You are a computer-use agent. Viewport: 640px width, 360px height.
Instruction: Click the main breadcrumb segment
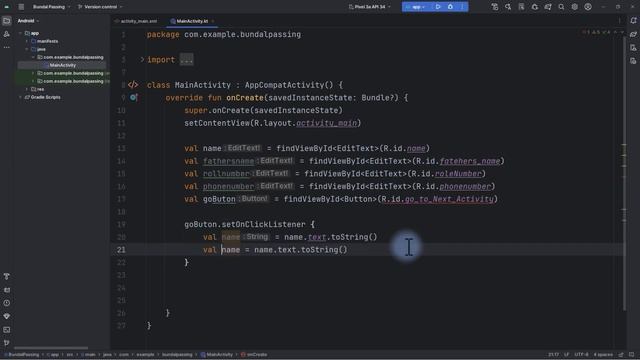tap(90, 355)
